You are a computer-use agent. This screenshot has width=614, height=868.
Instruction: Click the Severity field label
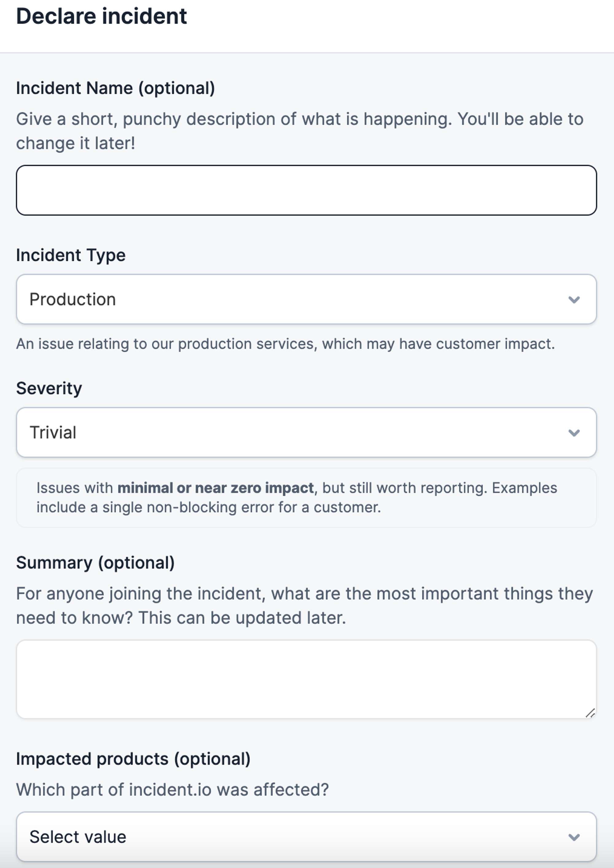pyautogui.click(x=49, y=388)
